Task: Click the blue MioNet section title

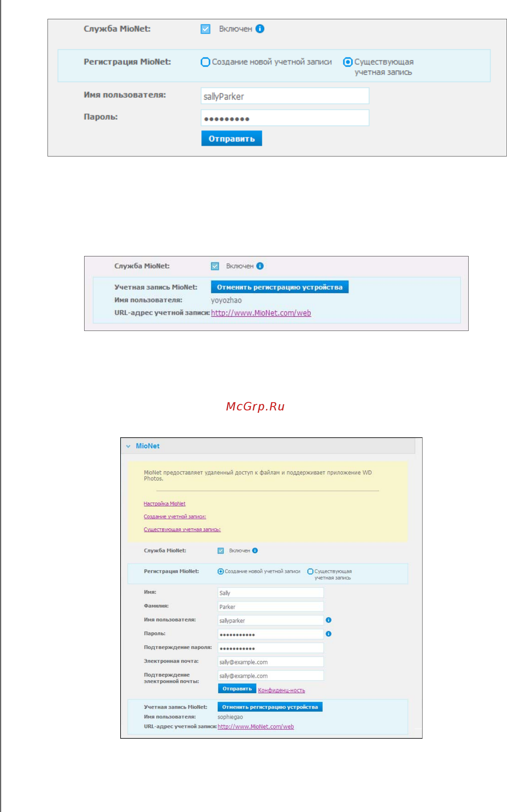Action: 147,446
